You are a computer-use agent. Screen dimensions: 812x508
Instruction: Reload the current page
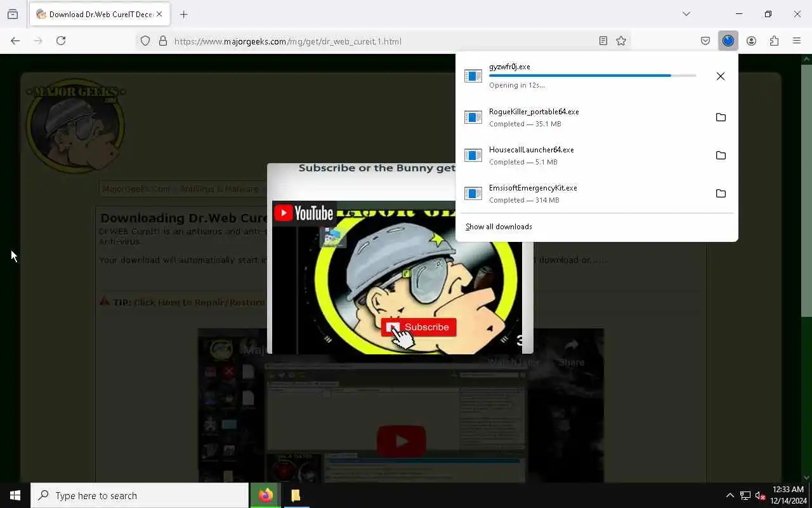(x=61, y=41)
